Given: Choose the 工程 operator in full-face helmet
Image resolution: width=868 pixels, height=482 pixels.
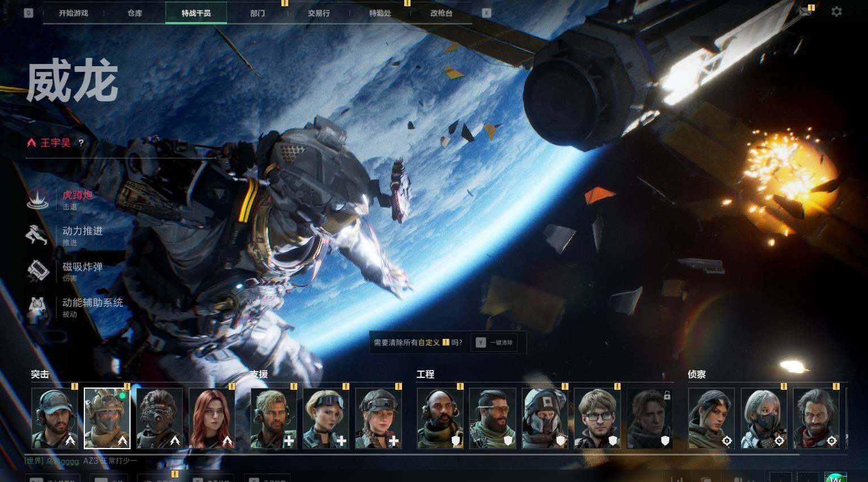Looking at the screenshot, I should 545,418.
